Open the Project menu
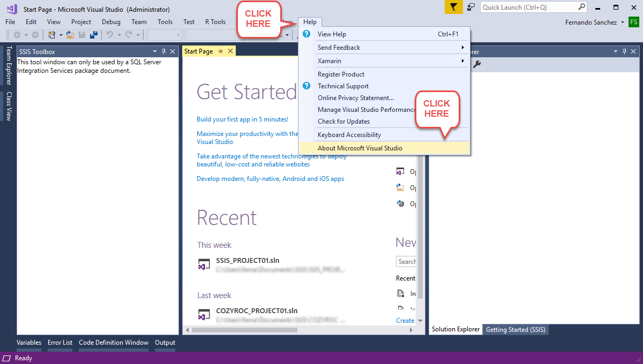The image size is (643, 364). [x=81, y=22]
